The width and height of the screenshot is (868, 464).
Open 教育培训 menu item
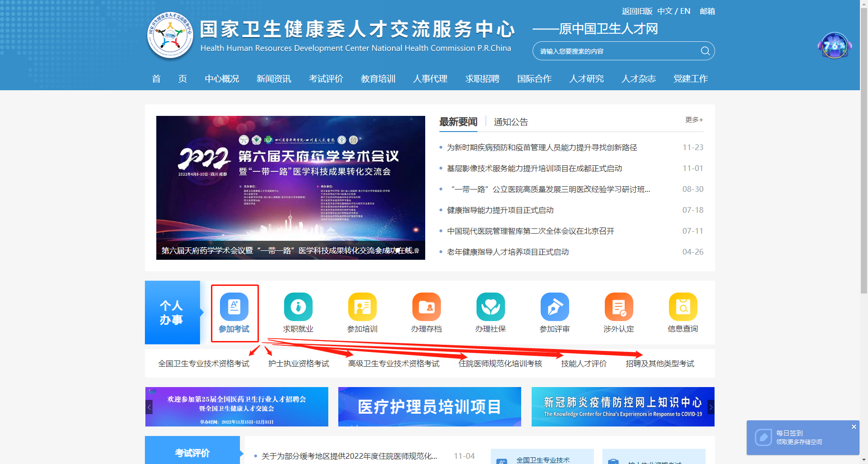coord(378,79)
